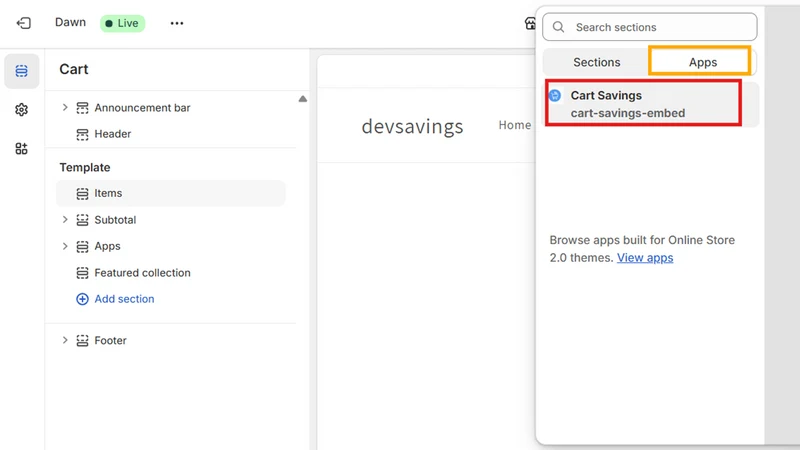Click the Announcement bar section icon
Viewport: 800px width, 450px height.
[x=82, y=108]
